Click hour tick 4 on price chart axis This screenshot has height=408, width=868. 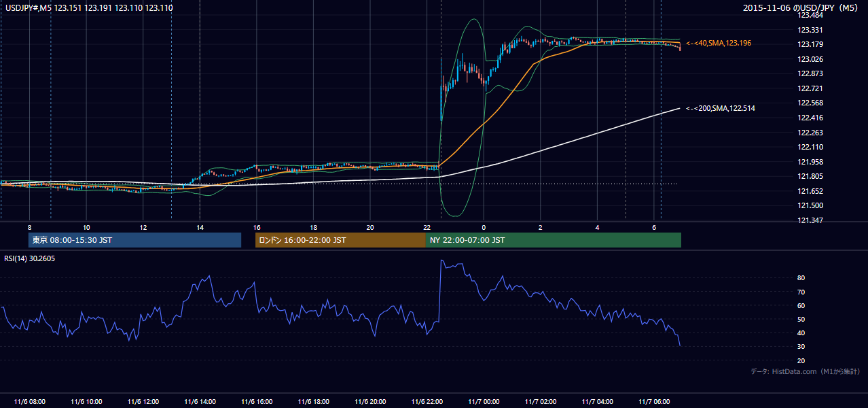point(597,227)
